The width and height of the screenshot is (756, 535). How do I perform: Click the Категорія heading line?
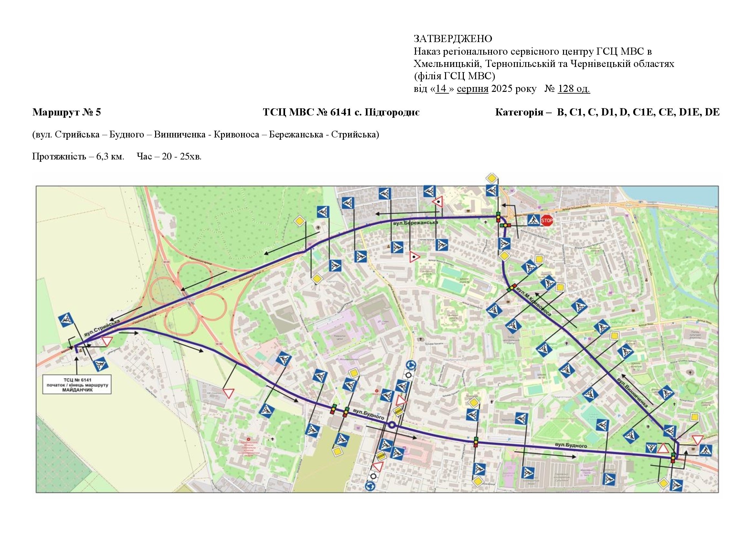click(607, 112)
